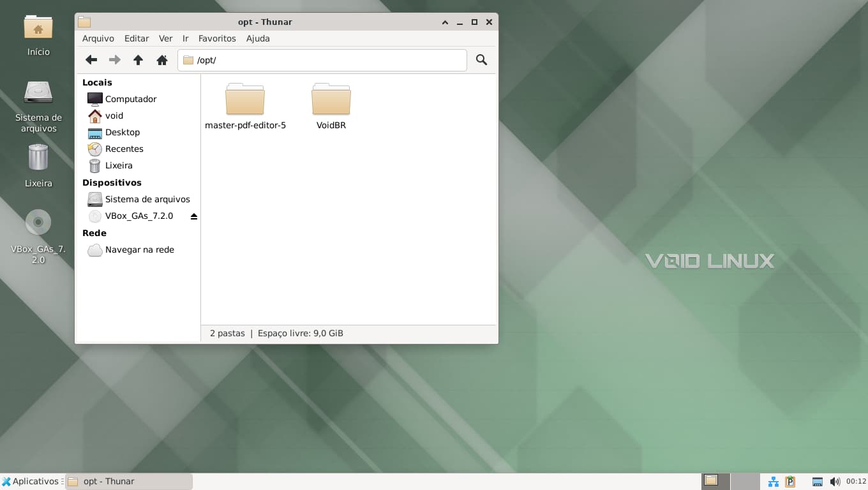The width and height of the screenshot is (868, 490).
Task: Eject the VBox_GAs_7.2.0 device
Action: pyautogui.click(x=194, y=216)
